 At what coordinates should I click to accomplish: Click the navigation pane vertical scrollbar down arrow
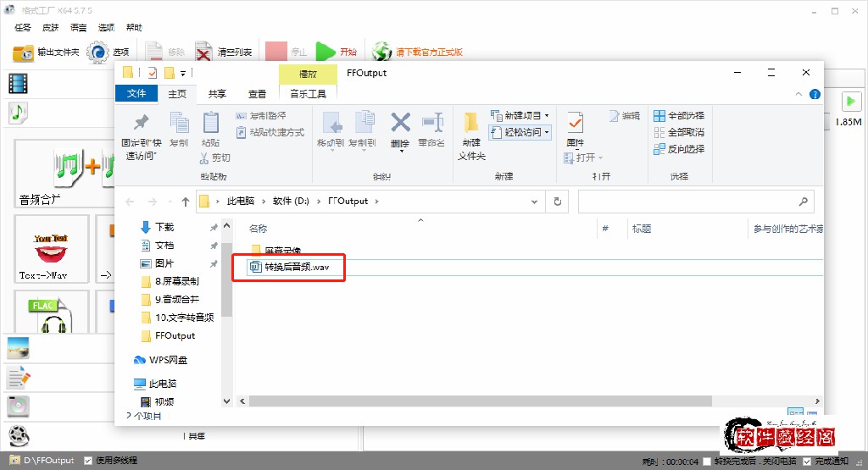tap(226, 401)
